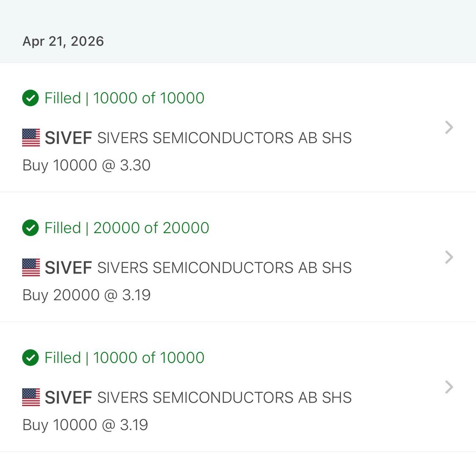The image size is (476, 464).
Task: Click green checkmark on Buy 10000 @ 3.19 order
Action: [x=31, y=358]
